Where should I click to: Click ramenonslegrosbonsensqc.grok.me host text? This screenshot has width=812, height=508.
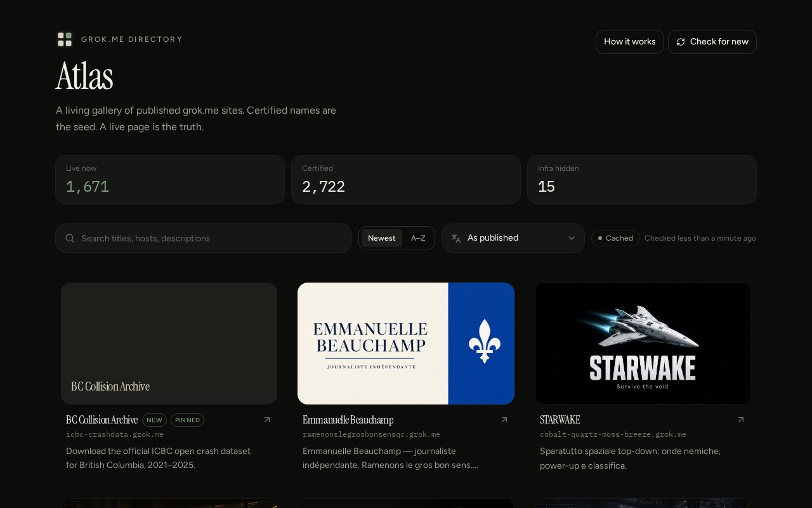(371, 435)
